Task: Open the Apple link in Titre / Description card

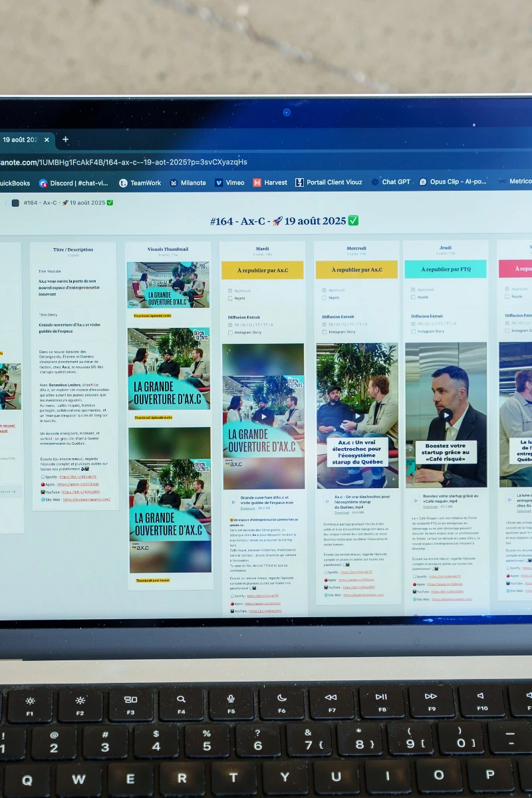Action: [x=77, y=484]
